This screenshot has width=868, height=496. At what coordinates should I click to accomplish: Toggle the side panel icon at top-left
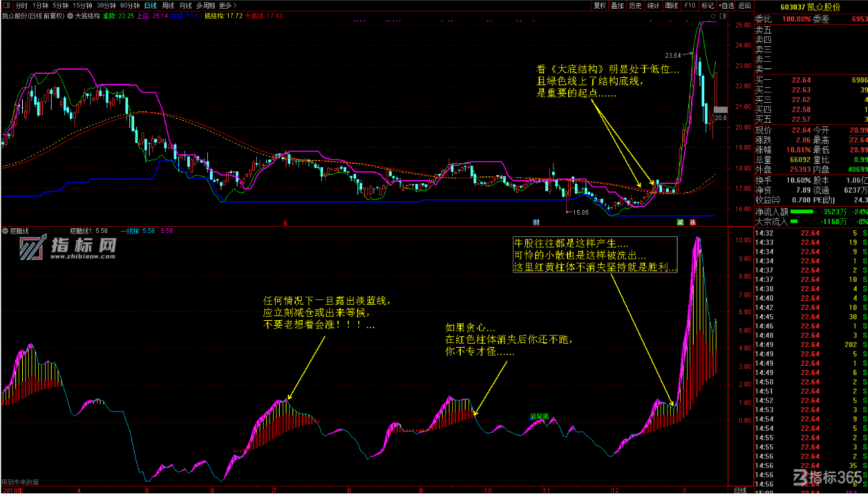tap(5, 5)
